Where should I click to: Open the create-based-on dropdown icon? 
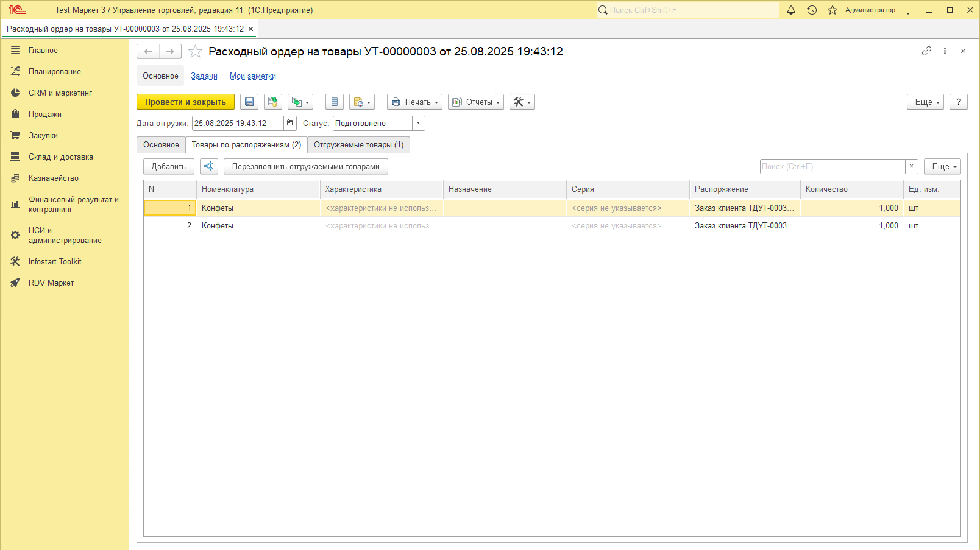point(300,102)
